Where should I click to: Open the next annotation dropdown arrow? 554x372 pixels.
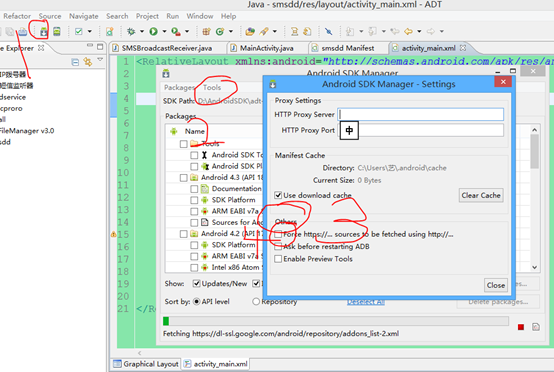pyautogui.click(x=361, y=31)
